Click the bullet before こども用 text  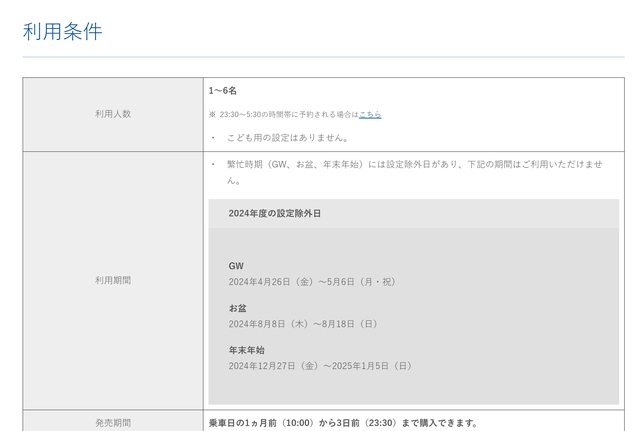[x=213, y=138]
